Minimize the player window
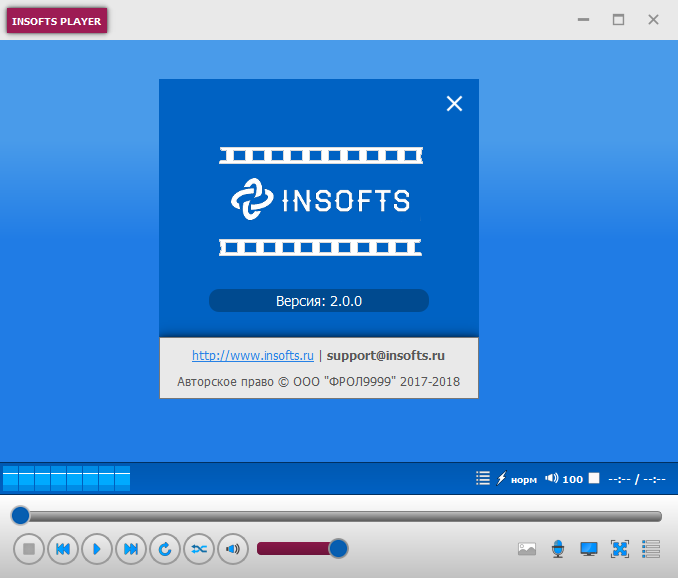Image resolution: width=678 pixels, height=578 pixels. tap(583, 19)
